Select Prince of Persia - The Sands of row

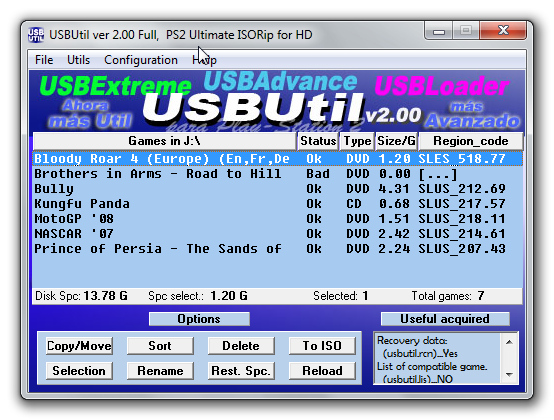(277, 249)
